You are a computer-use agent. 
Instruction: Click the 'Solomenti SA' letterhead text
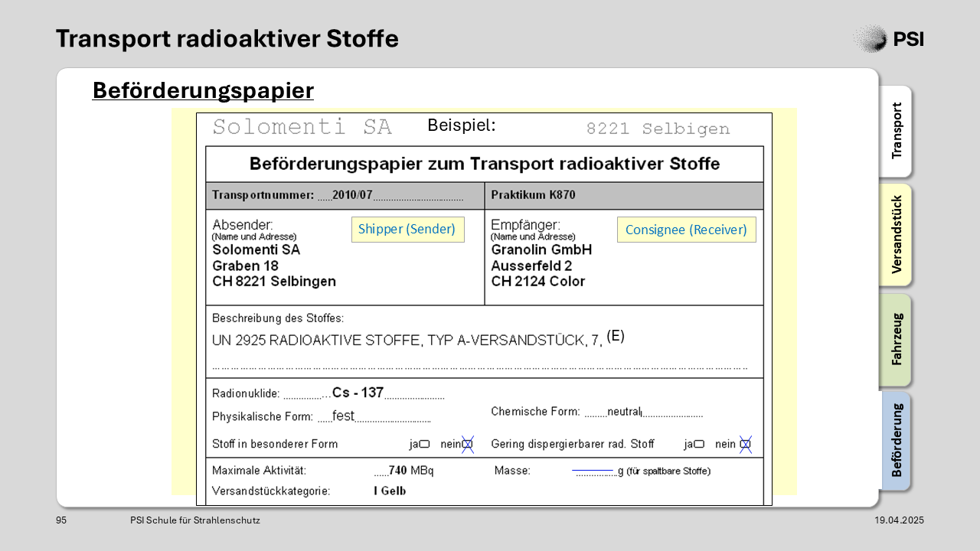pos(302,127)
